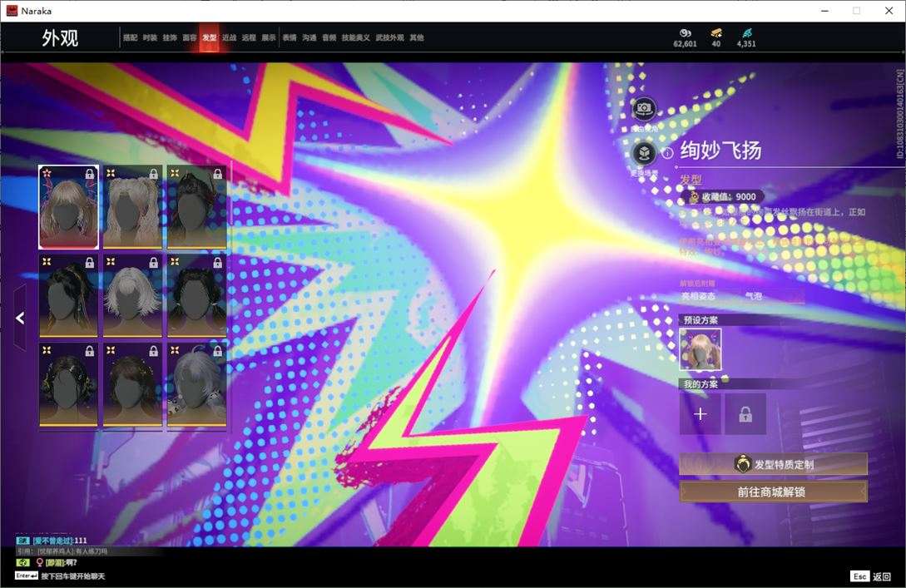
Task: Close the Naraka window
Action: click(889, 11)
